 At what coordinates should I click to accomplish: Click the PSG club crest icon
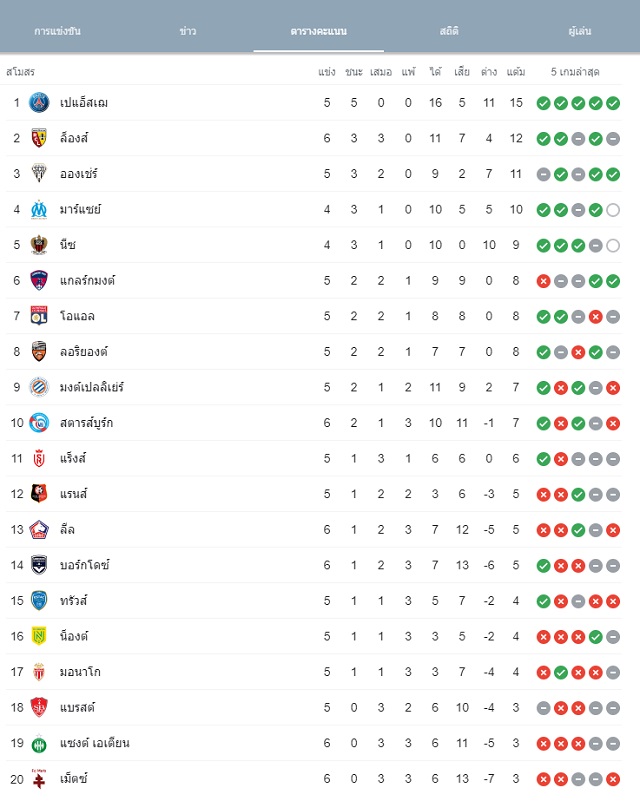(39, 103)
